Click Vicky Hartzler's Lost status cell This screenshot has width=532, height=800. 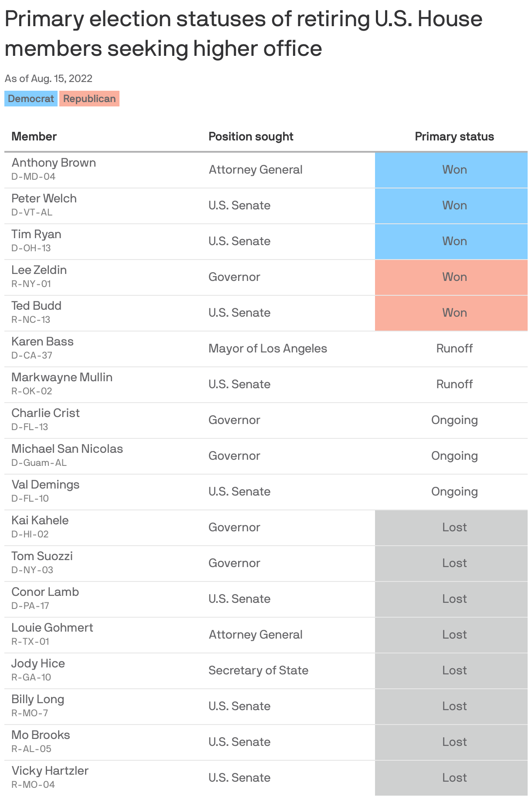pos(454,778)
